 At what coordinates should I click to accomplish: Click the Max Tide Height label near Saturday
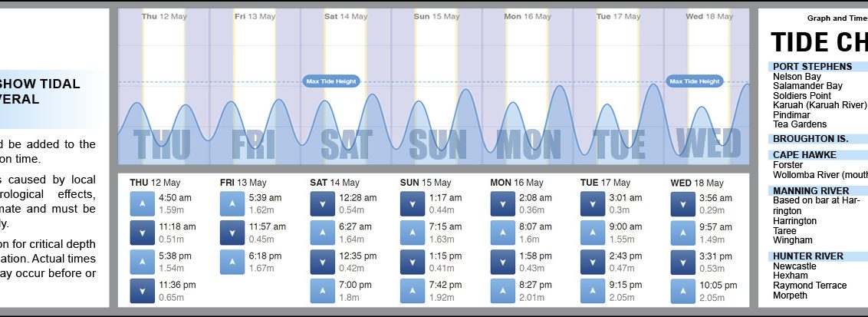[x=331, y=81]
